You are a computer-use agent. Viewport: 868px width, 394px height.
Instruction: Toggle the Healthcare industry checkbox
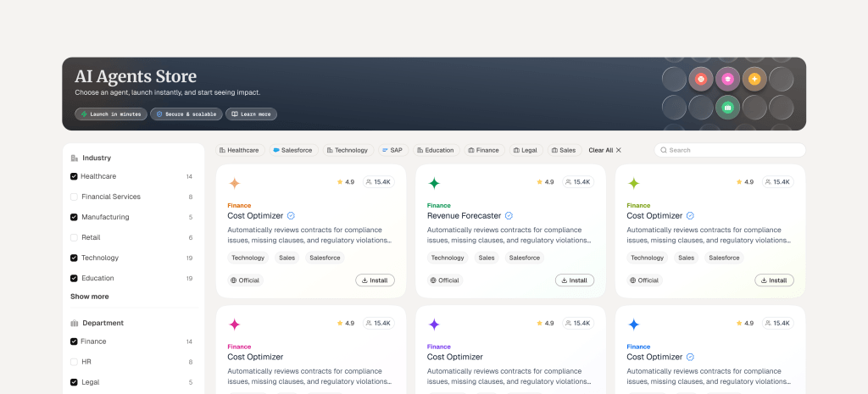tap(74, 176)
